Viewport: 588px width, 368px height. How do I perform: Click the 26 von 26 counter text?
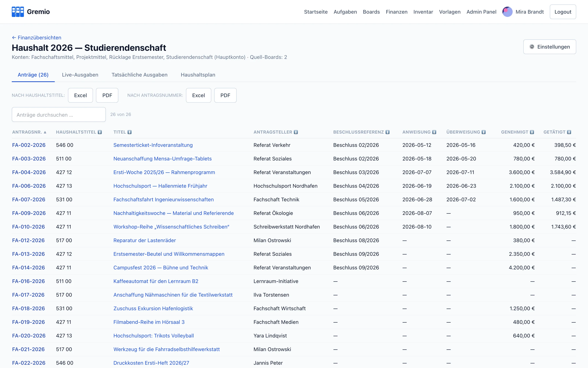coord(121,114)
